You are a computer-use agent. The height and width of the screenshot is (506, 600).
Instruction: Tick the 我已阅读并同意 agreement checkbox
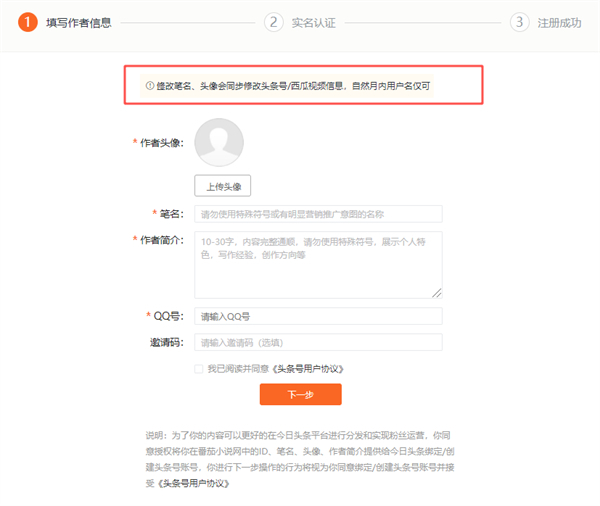[199, 369]
